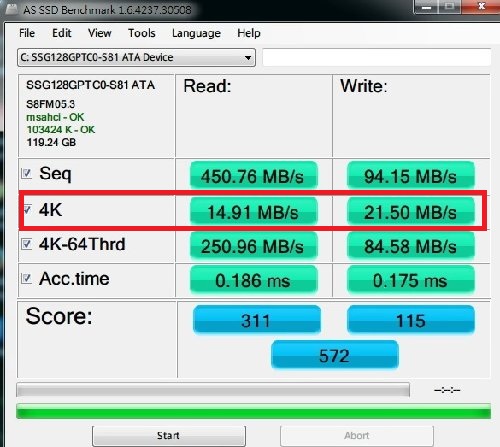Click the msahci - OK driver status

[x=55, y=117]
